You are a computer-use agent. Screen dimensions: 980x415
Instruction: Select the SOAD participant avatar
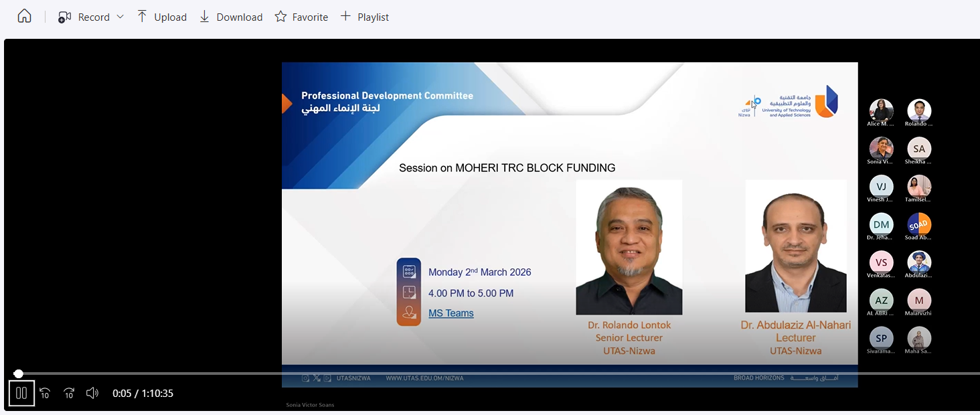(x=918, y=224)
